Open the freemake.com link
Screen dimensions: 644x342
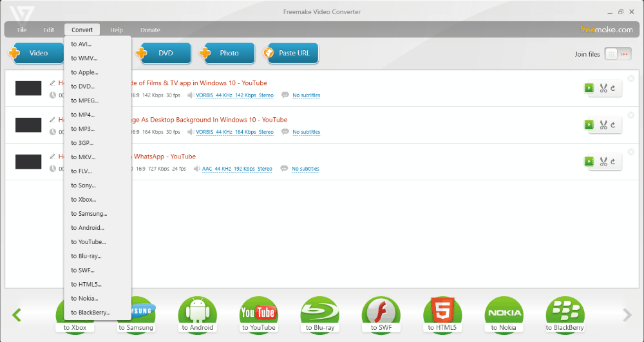pos(606,30)
